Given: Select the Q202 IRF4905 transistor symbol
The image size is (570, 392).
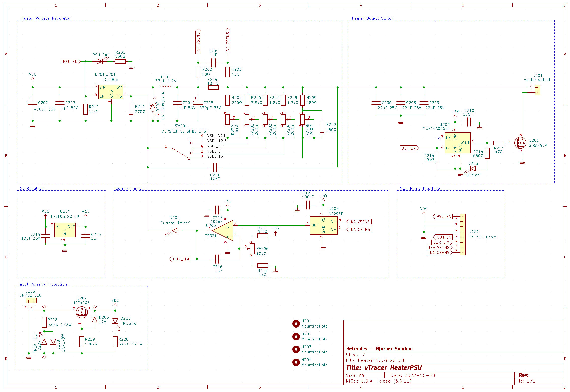Looking at the screenshot, I should 82,312.
